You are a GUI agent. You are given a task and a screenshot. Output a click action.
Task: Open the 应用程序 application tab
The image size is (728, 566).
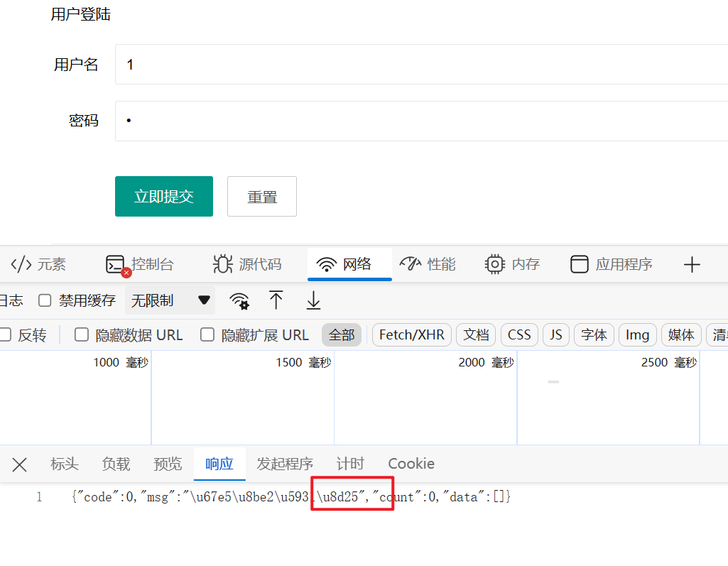612,265
